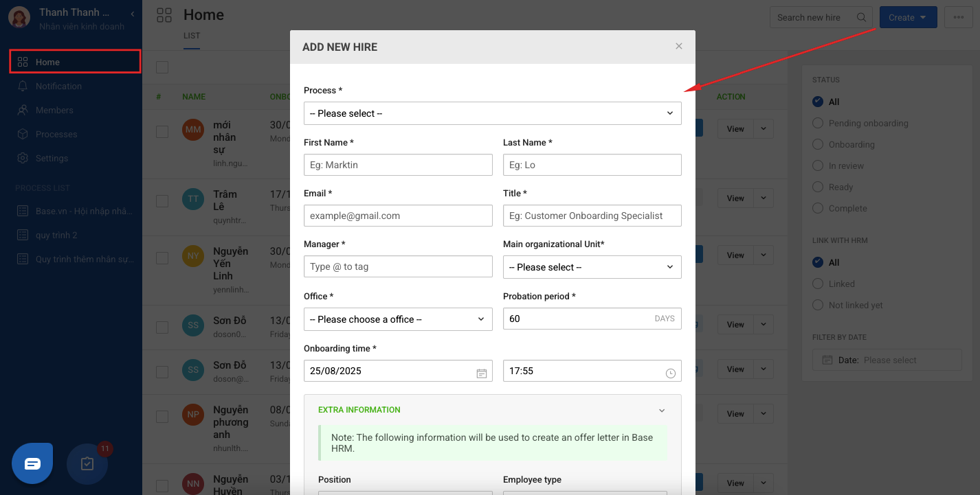980x495 pixels.
Task: Click View for Nguyễn Yến Linh
Action: (735, 255)
